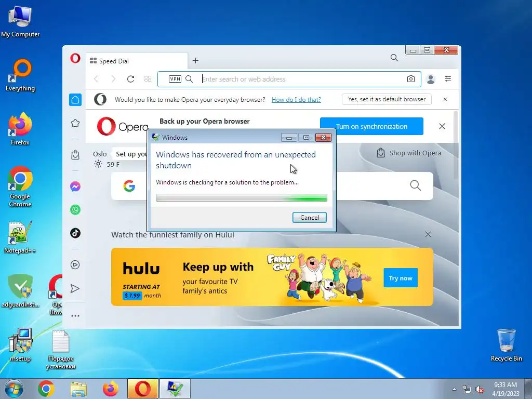The height and width of the screenshot is (399, 532).
Task: Click the muted volume tray icon
Action: pyautogui.click(x=480, y=390)
